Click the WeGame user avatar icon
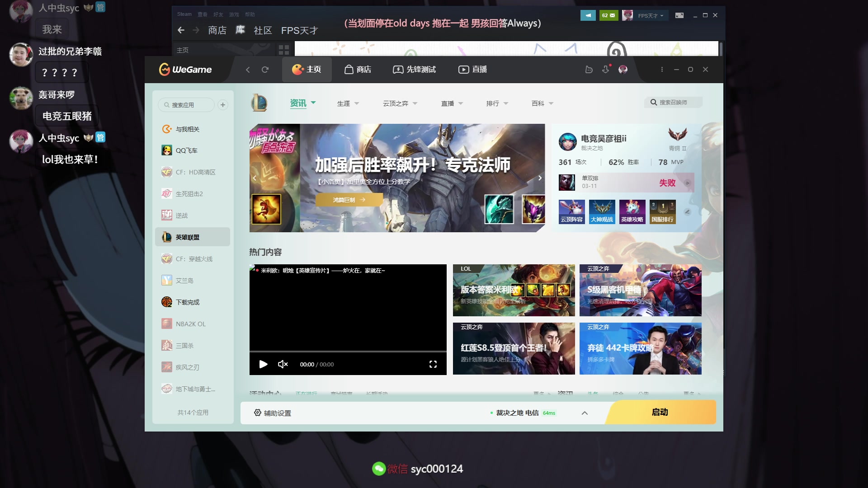Screen dimensions: 868x488 623,70
